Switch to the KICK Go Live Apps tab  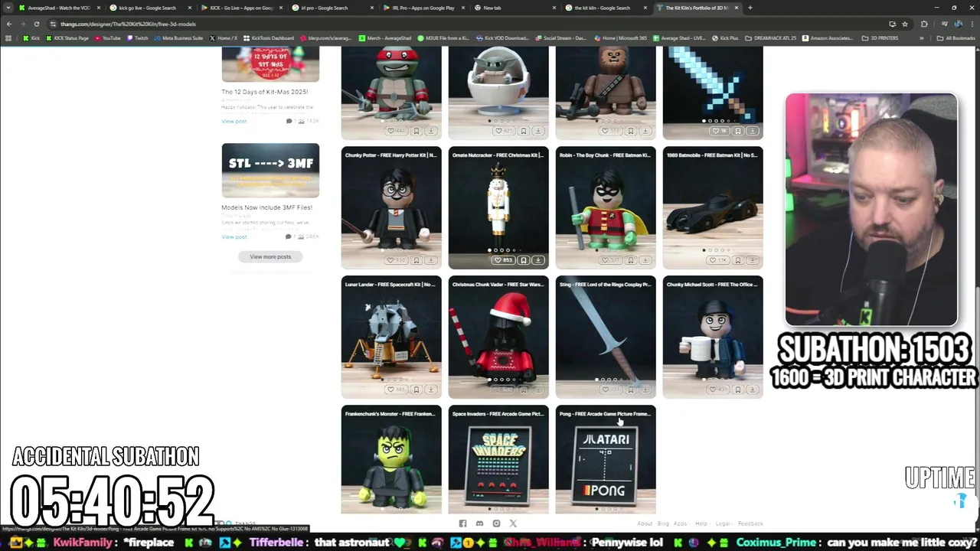[x=241, y=8]
